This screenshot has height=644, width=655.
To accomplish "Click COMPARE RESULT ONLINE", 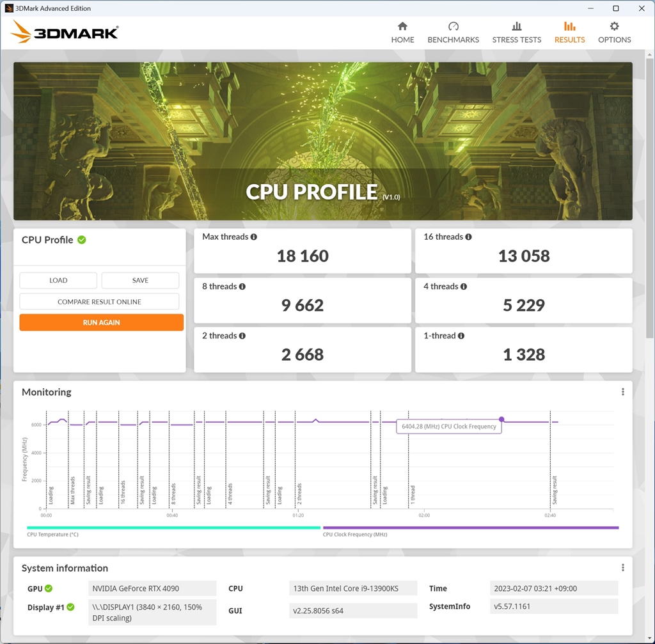I will coord(99,301).
